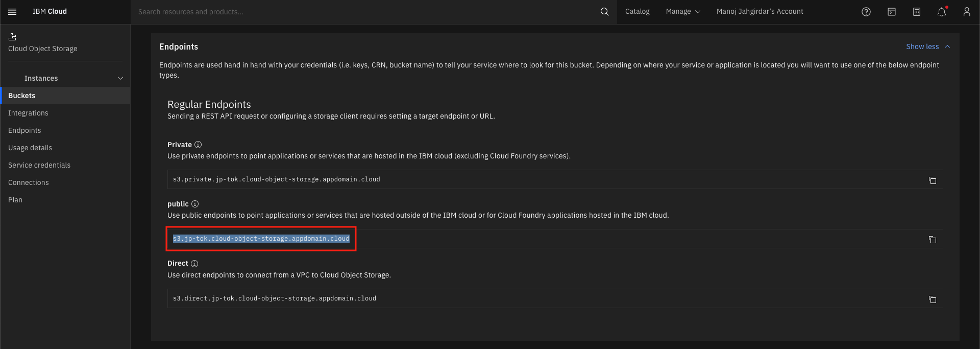Click the s3.direct.jp-tok endpoint text
The width and height of the screenshot is (980, 349).
coord(275,298)
